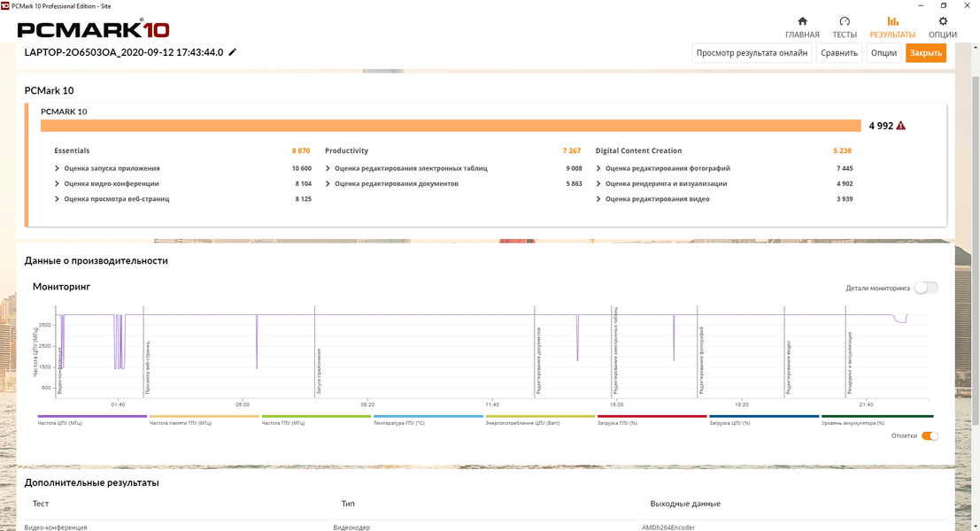The width and height of the screenshot is (980, 531).
Task: Disable the Отметки markers toggle
Action: coord(930,436)
